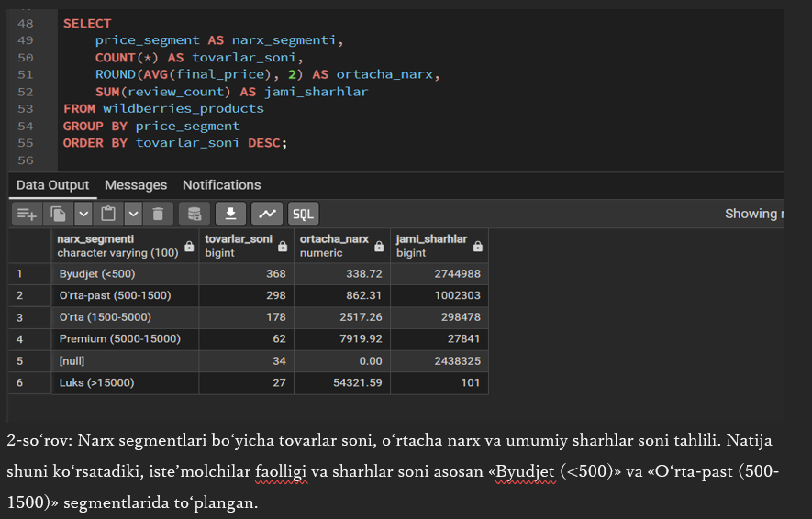Click lock icon in ortacha_narx header

379,247
